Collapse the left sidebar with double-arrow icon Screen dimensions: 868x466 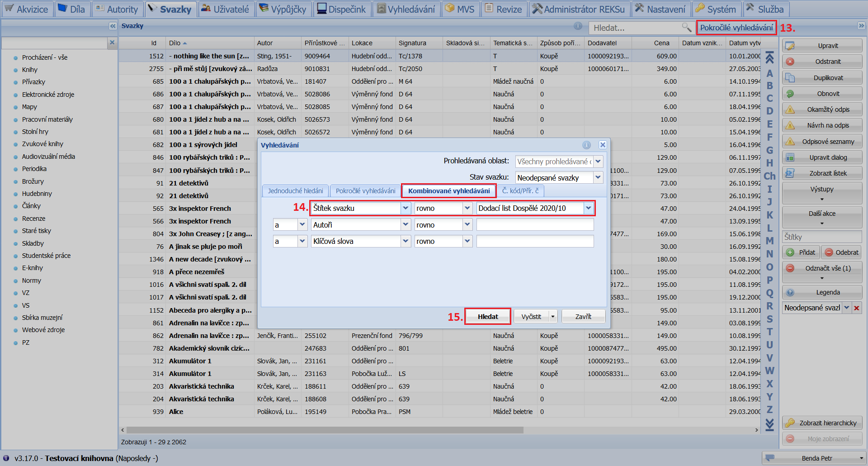point(113,26)
